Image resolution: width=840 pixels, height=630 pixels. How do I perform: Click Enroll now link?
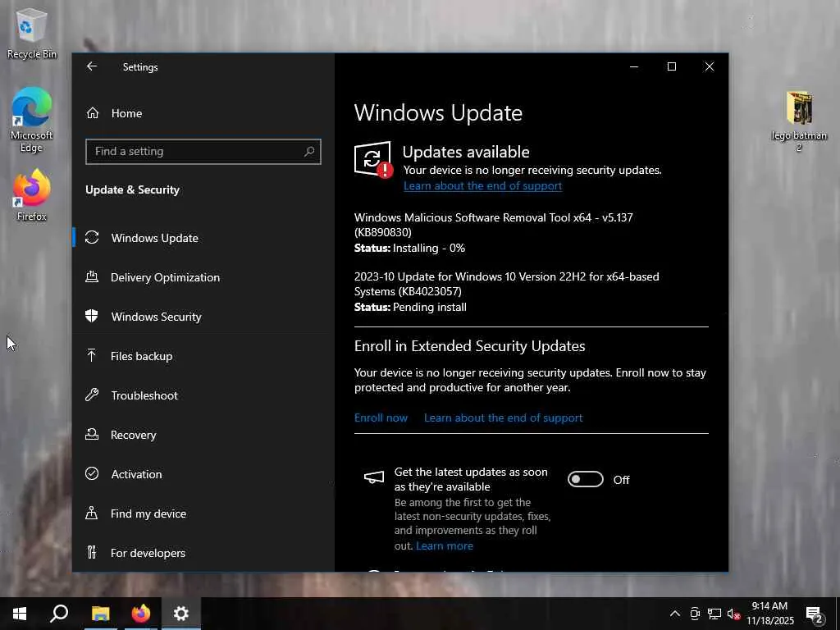(x=381, y=418)
